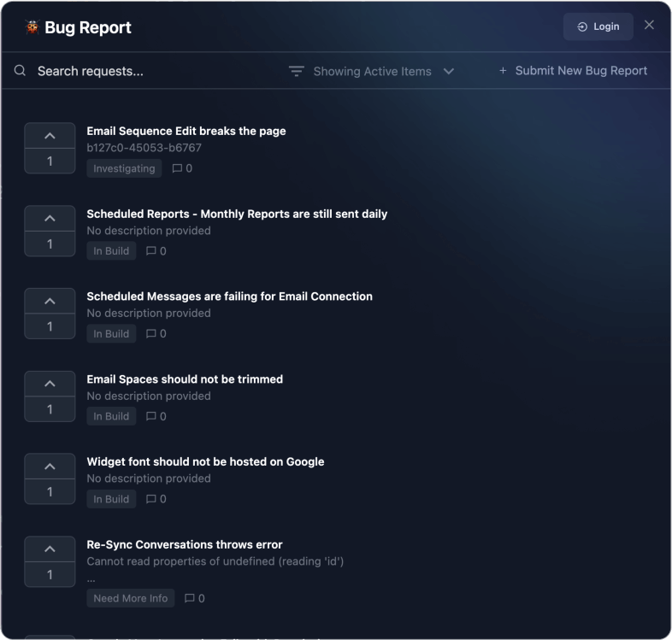Click the filter lines icon

(x=297, y=72)
